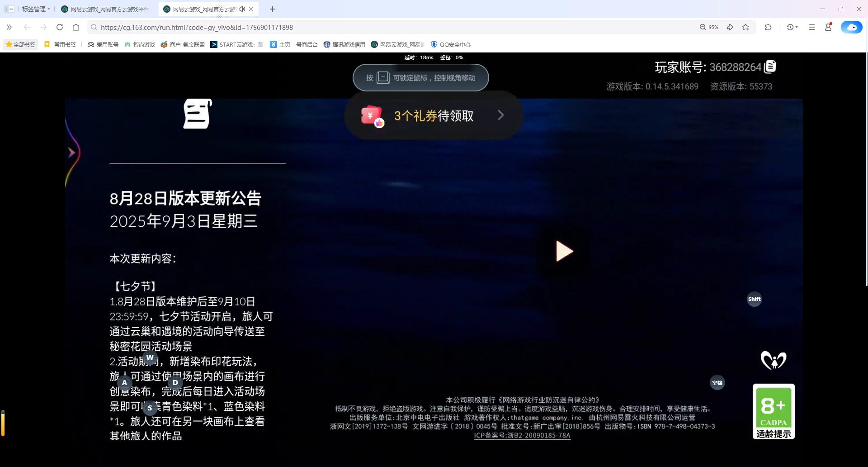Click the chevron on the coupon banner
868x467 pixels.
500,115
